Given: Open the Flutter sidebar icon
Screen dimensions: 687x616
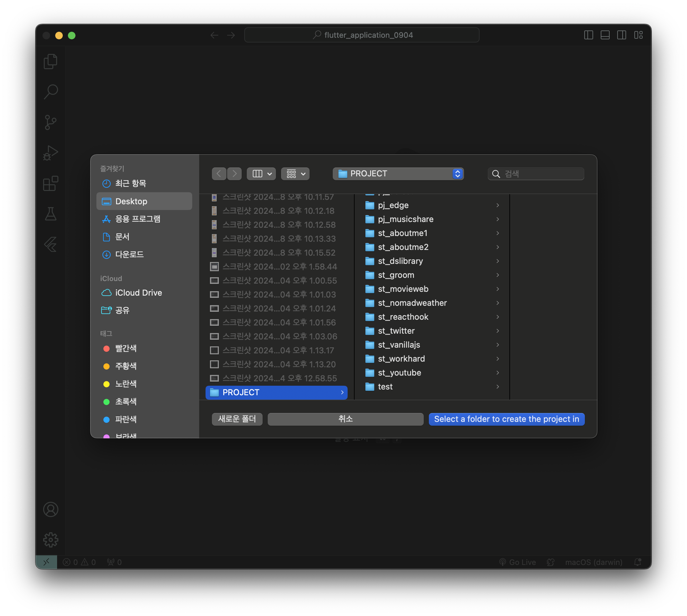Looking at the screenshot, I should tap(51, 244).
